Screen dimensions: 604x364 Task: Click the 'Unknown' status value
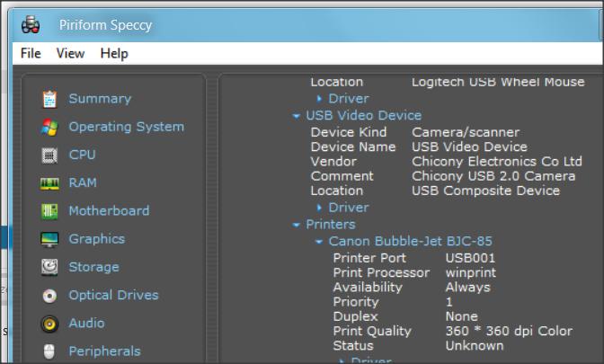475,346
